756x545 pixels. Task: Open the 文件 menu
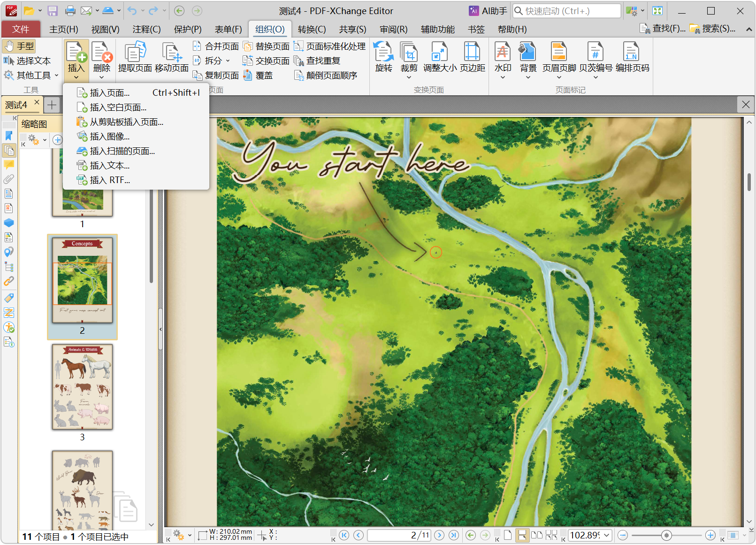point(21,30)
